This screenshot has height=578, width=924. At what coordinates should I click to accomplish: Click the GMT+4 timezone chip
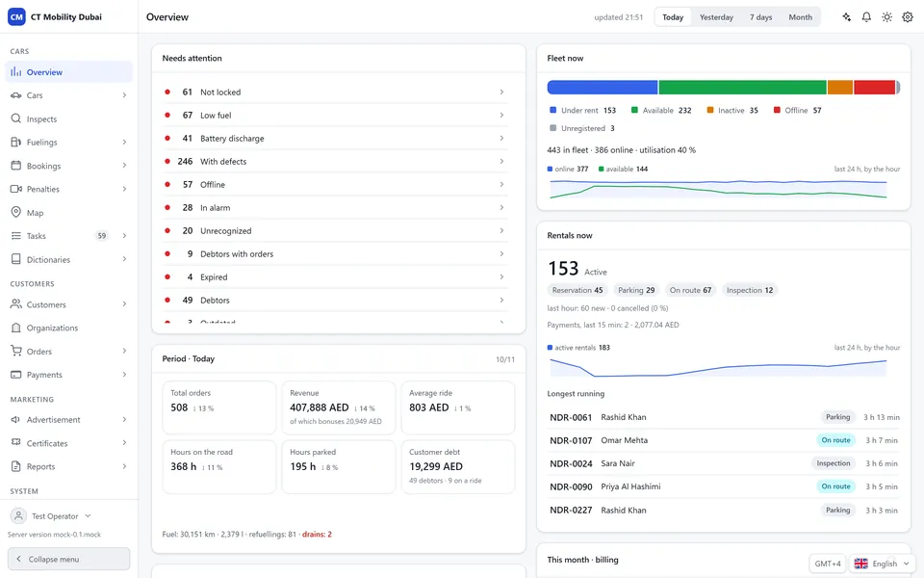pos(828,564)
